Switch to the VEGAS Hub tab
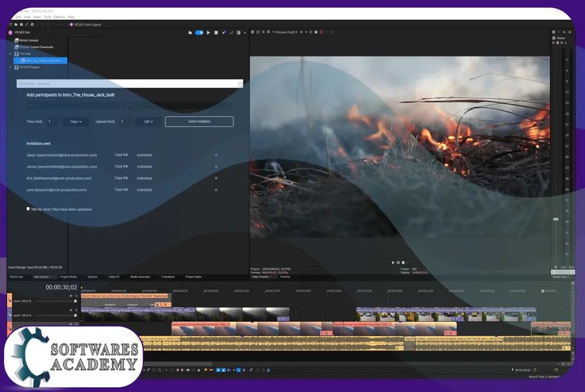This screenshot has height=392, width=585. pyautogui.click(x=16, y=277)
